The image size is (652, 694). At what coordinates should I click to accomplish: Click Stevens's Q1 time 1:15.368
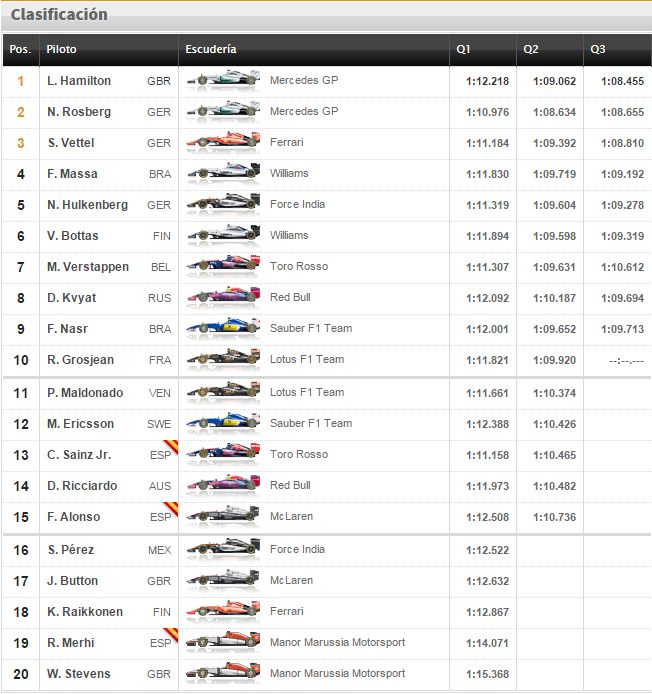pyautogui.click(x=487, y=674)
